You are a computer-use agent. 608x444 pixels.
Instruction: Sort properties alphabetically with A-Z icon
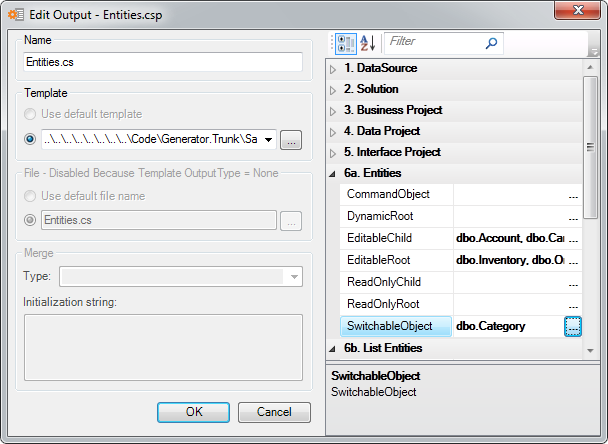(x=368, y=43)
